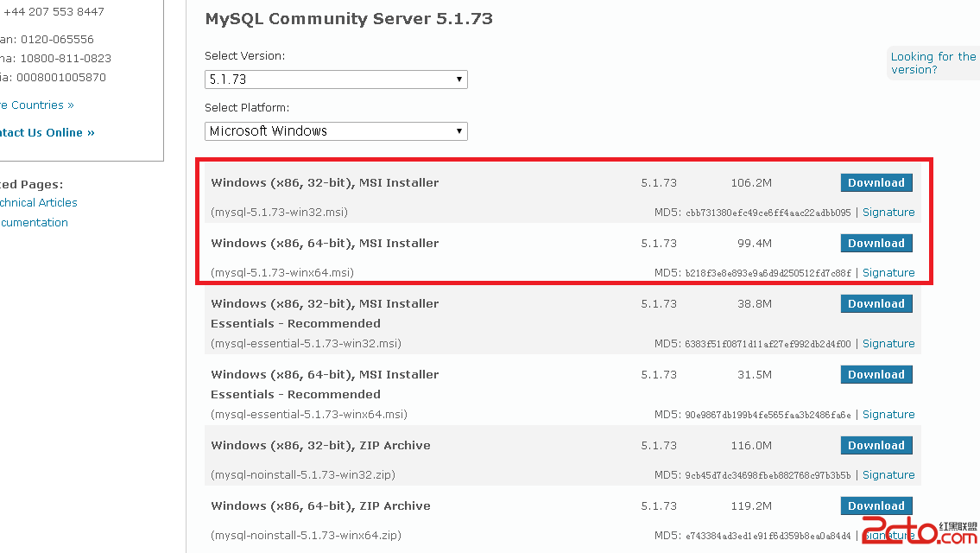Select the 119.2M file size value
The width and height of the screenshot is (980, 553).
[751, 506]
